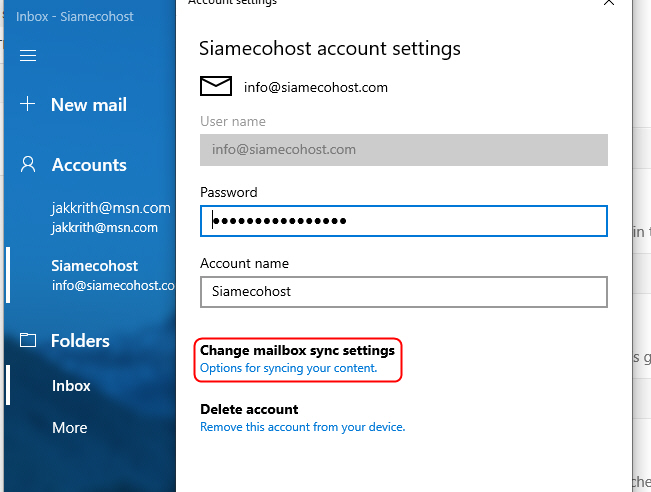This screenshot has height=492, width=651.
Task: Close the Account settings dialog
Action: [x=609, y=3]
